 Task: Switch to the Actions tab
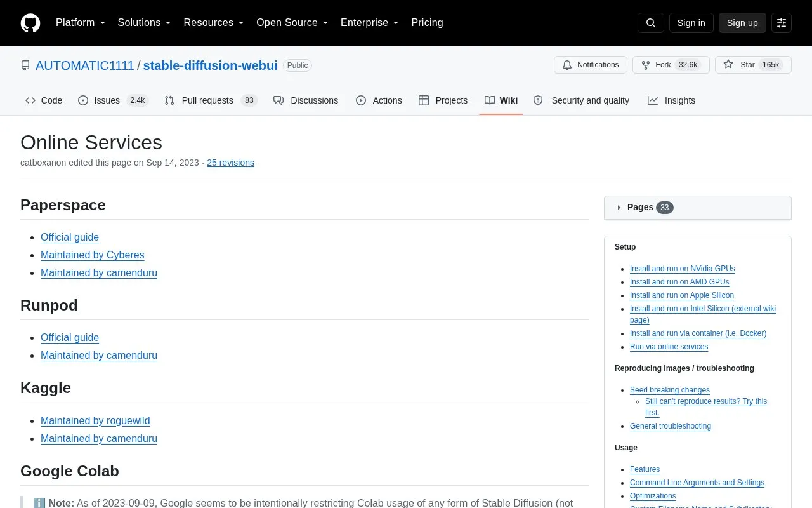pos(379,100)
